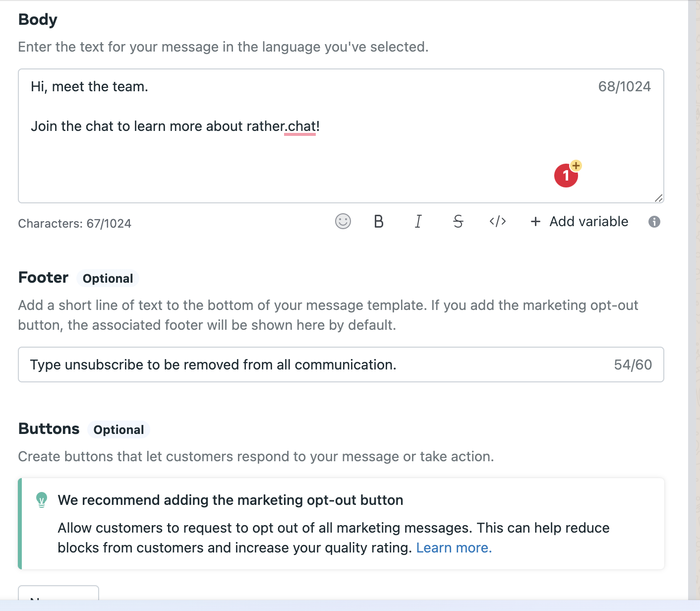Viewport: 700px width, 611px height.
Task: Open the red writing-suggestion badge showing 1
Action: (x=566, y=176)
